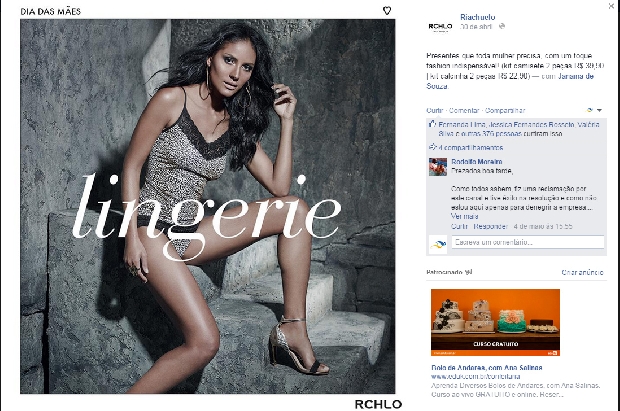620x411 pixels.
Task: Click Criar anúncio link
Action: pos(582,272)
